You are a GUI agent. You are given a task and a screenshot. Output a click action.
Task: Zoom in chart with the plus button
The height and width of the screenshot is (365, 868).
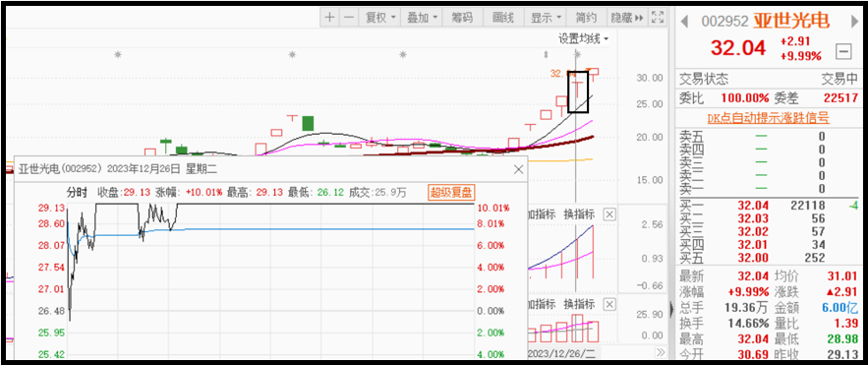tap(329, 17)
